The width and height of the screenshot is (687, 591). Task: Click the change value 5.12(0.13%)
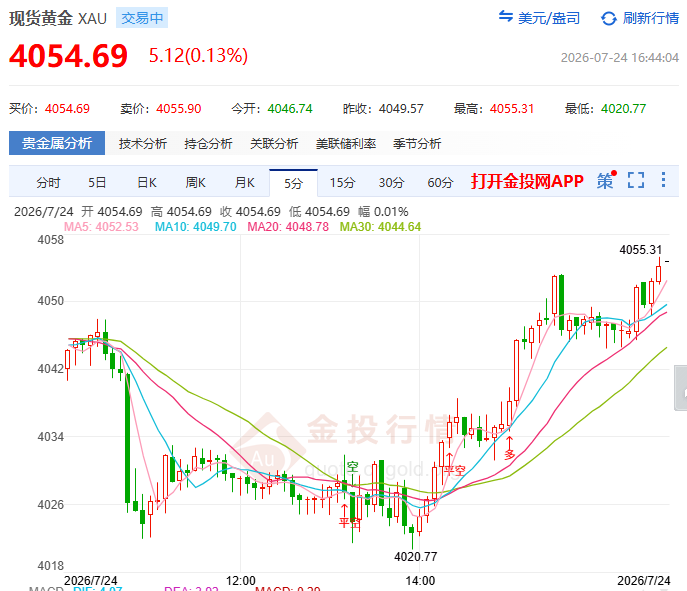coord(198,56)
